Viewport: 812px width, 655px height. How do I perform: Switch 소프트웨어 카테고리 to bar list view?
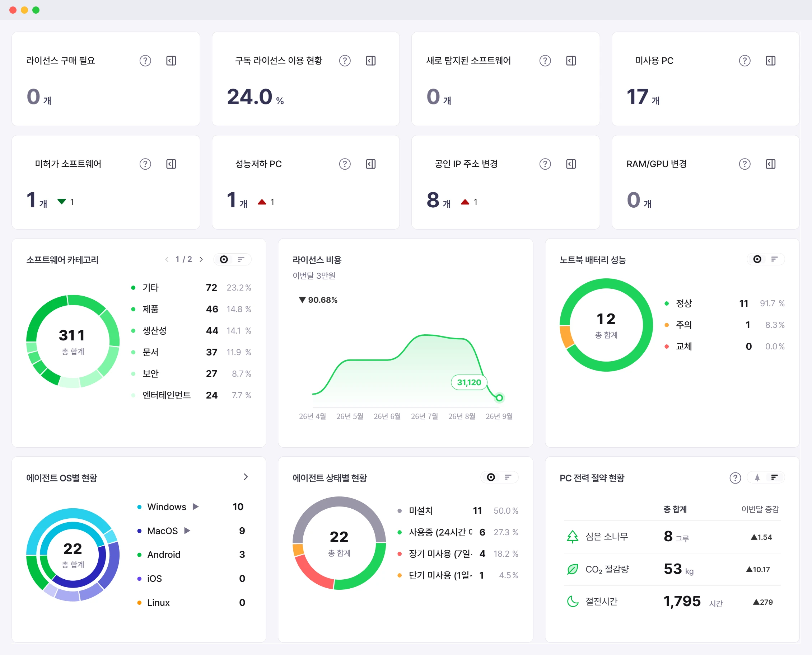point(241,260)
